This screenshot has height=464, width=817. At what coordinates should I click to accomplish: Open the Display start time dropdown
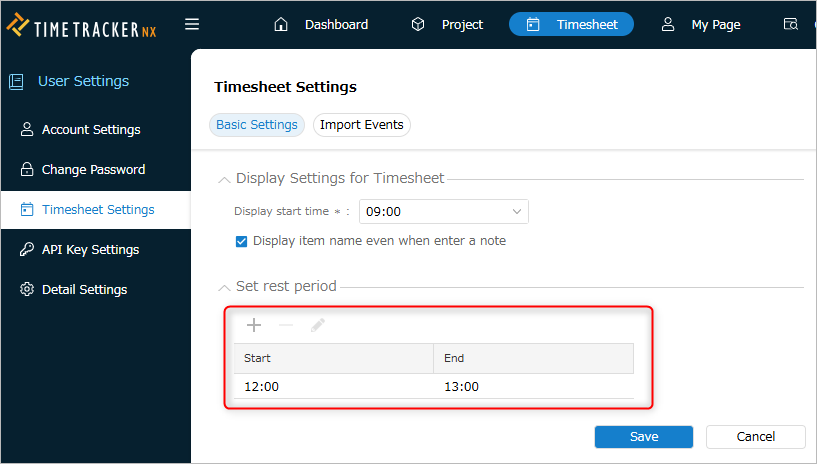[x=443, y=211]
